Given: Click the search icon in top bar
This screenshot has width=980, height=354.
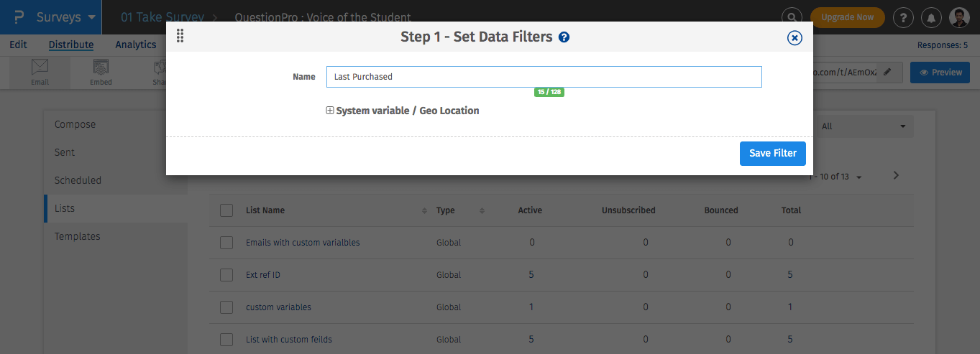Looking at the screenshot, I should click(x=792, y=17).
